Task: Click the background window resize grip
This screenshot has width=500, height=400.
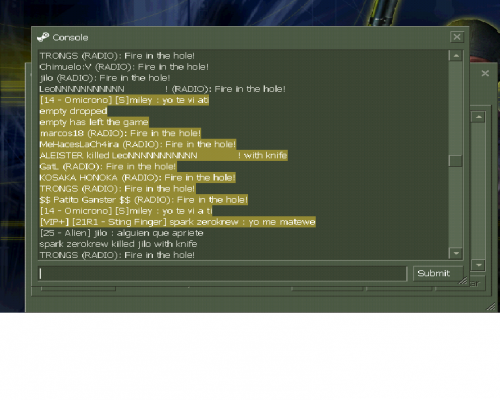Action: click(491, 307)
